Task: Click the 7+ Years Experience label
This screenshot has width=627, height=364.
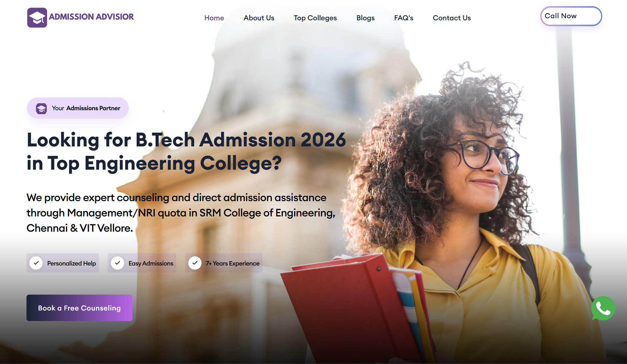Action: (x=232, y=263)
